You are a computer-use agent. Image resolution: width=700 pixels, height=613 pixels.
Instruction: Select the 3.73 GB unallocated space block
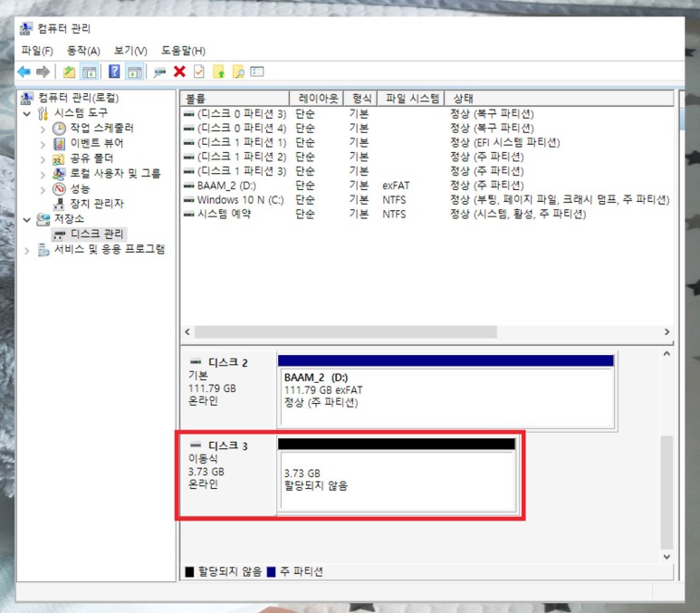pos(397,475)
